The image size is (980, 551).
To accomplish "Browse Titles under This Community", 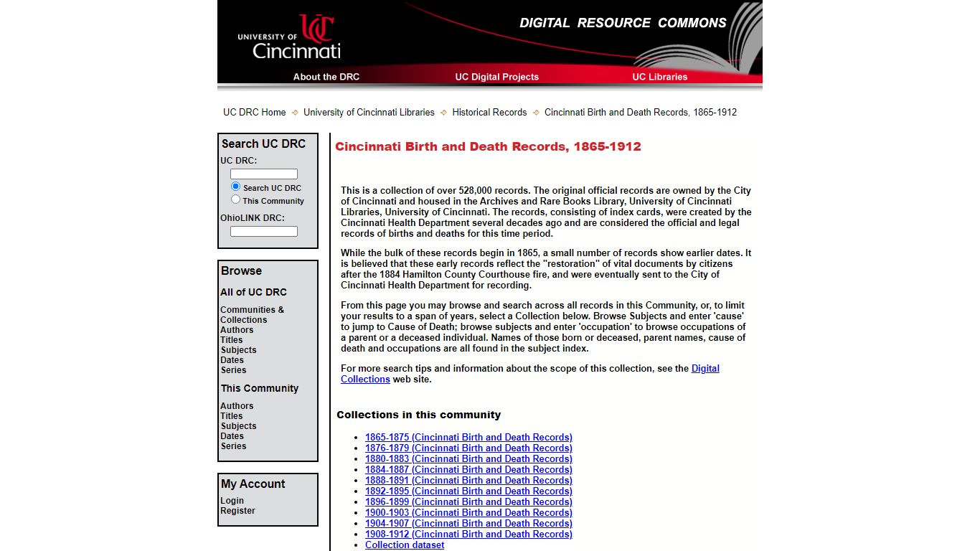I will point(232,416).
